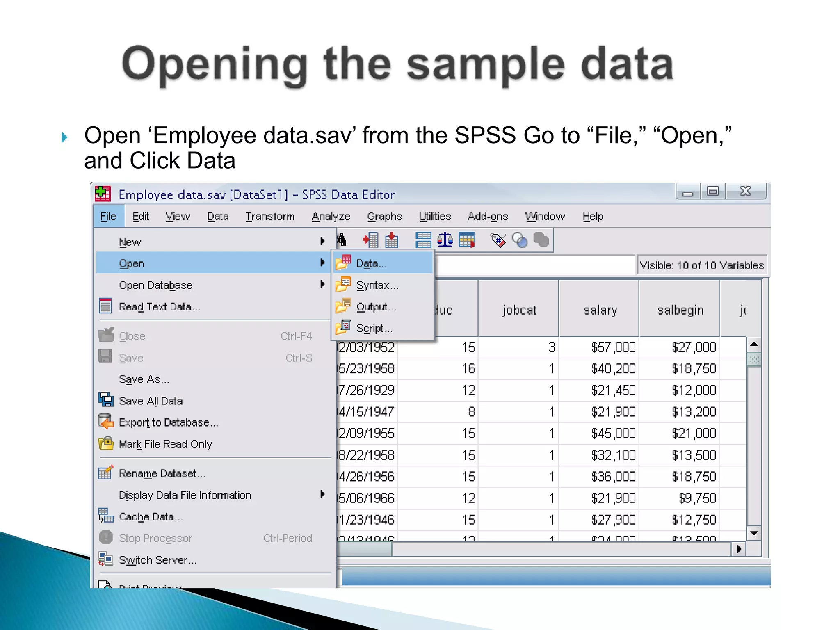
Task: Open the Transform menu
Action: [x=270, y=217]
